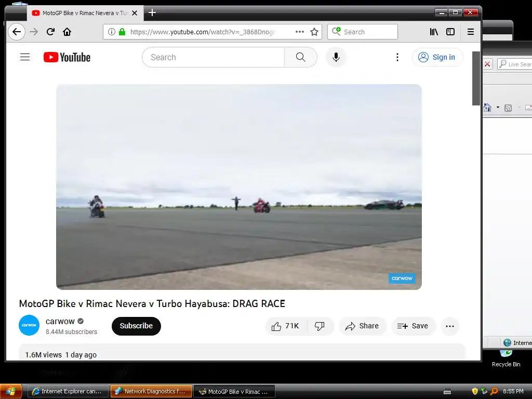Go to YouTube home via logo
The image size is (532, 399).
(x=67, y=57)
